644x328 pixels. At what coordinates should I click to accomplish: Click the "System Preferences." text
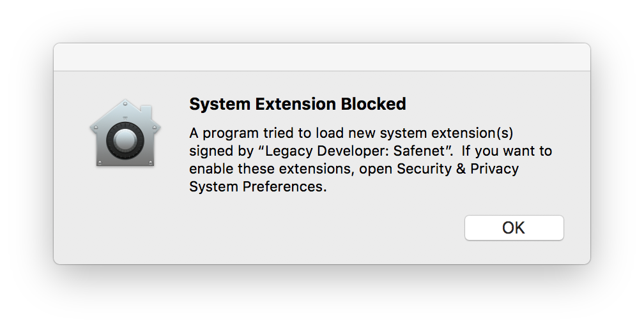[258, 186]
